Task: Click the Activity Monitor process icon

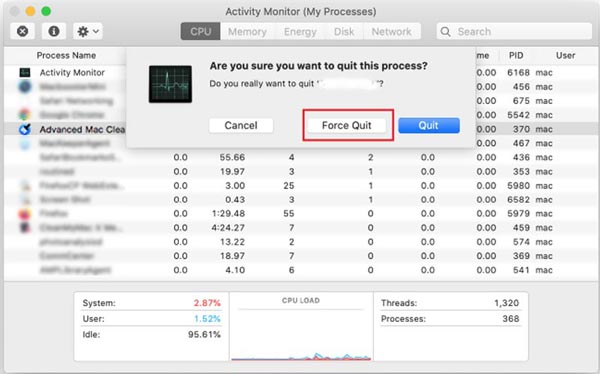Action: (25, 72)
